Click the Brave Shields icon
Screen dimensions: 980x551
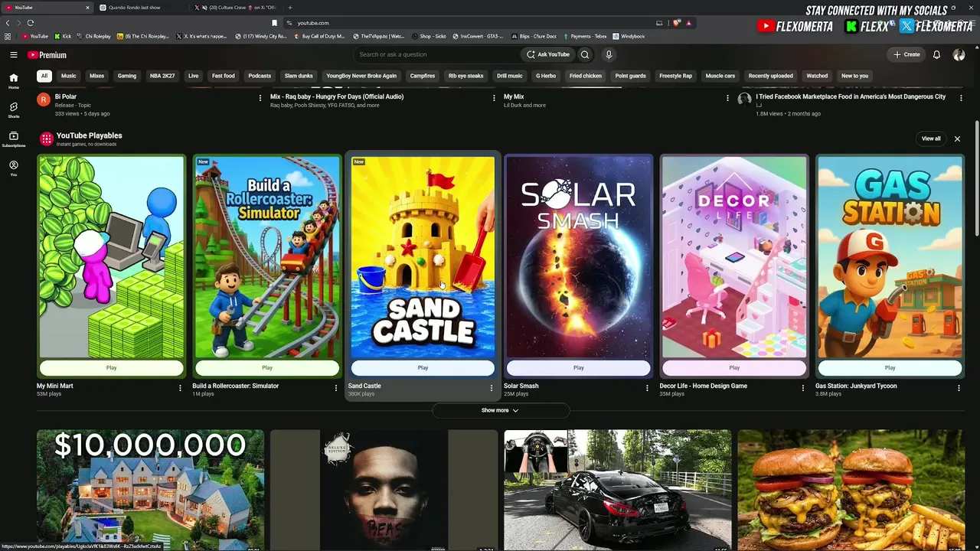coord(677,23)
